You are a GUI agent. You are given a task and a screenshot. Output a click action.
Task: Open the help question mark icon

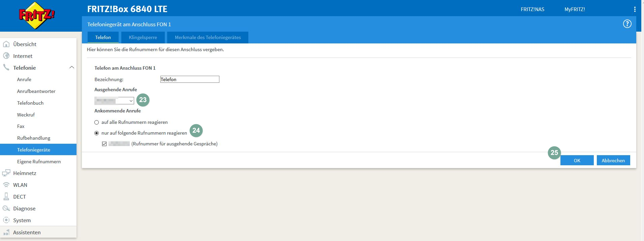pyautogui.click(x=627, y=24)
